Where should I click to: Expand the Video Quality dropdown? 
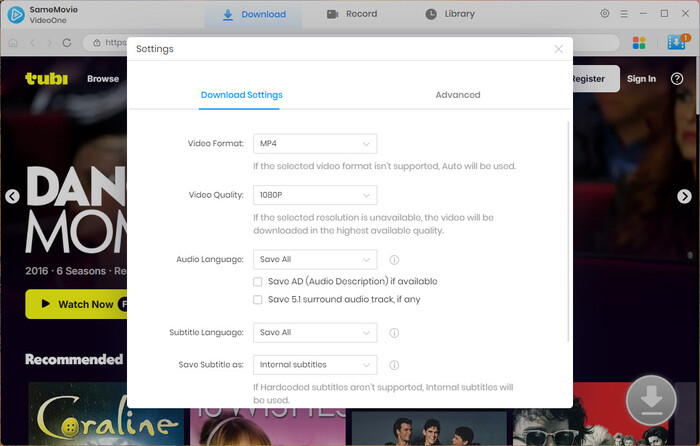click(x=314, y=195)
